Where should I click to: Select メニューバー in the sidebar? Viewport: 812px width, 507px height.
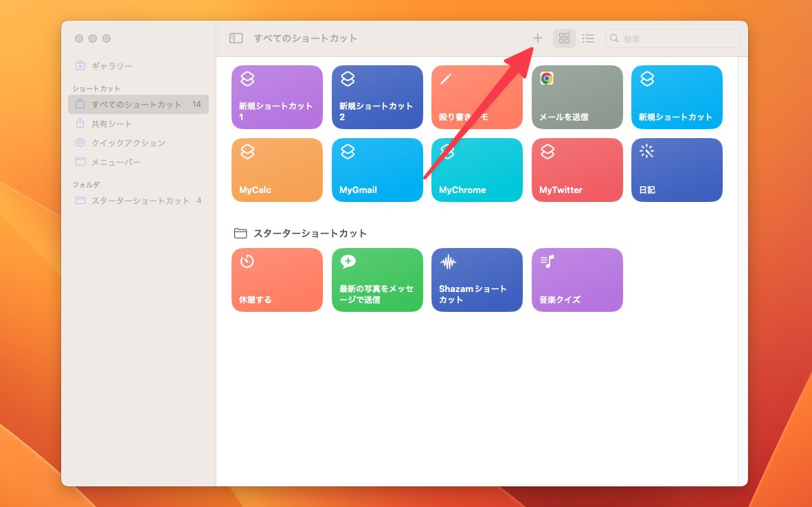coord(113,161)
